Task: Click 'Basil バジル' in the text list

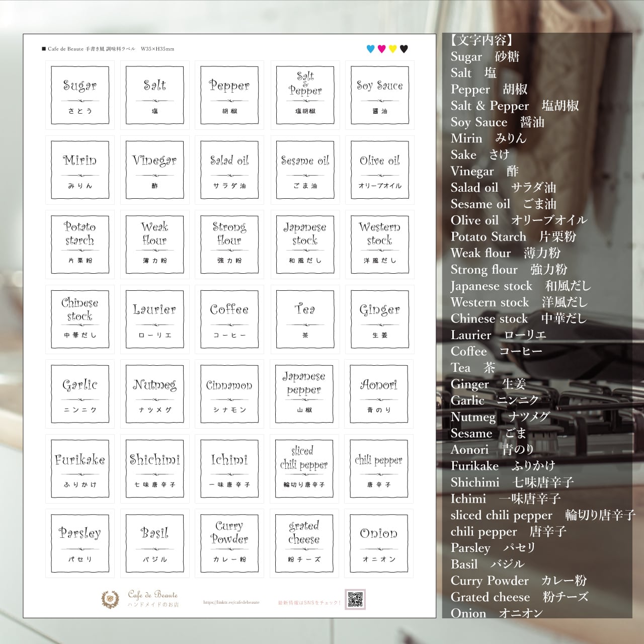Action: pos(488,564)
